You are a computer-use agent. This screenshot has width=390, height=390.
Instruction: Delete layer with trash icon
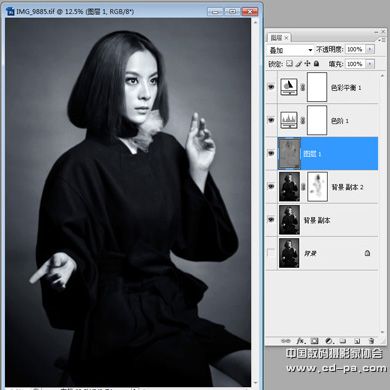click(371, 341)
